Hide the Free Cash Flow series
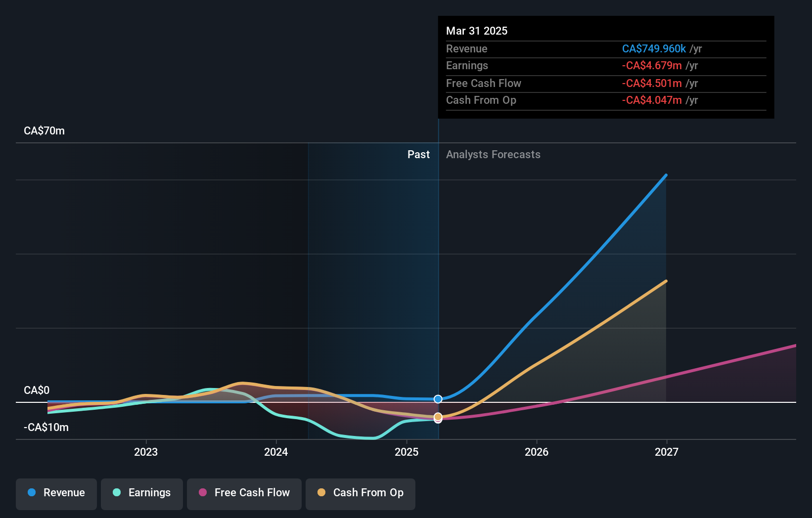Screen dimensions: 812x518 pos(244,493)
